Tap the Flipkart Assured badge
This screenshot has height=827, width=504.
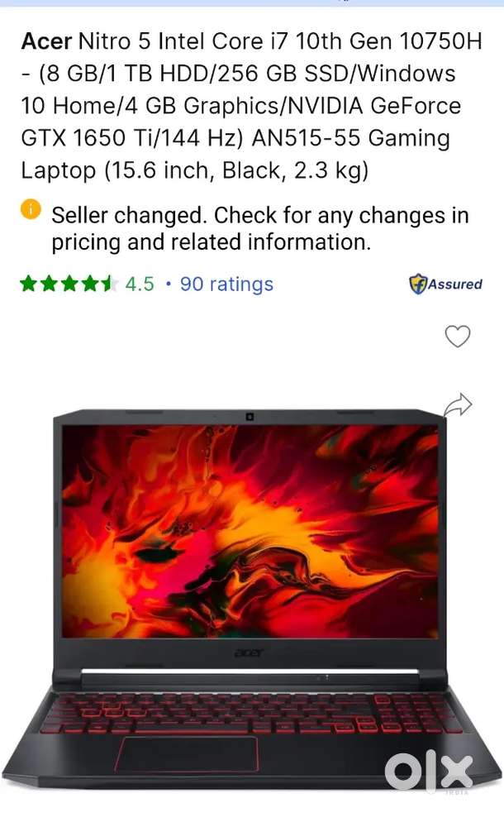point(445,284)
